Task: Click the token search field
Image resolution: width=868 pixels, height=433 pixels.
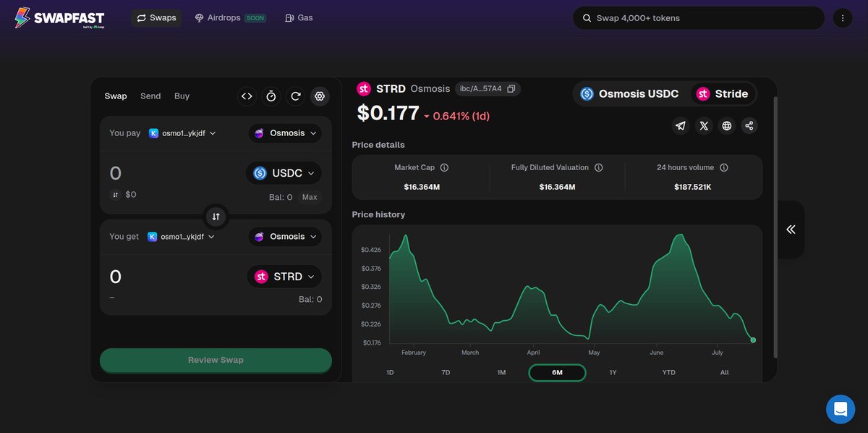Action: pyautogui.click(x=699, y=18)
